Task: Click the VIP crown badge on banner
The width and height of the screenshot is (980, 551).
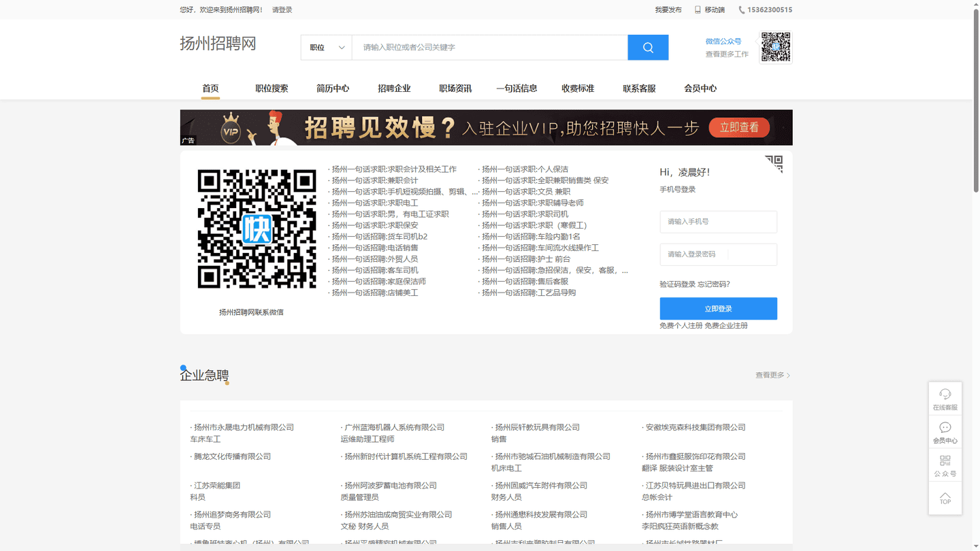Action: [231, 128]
